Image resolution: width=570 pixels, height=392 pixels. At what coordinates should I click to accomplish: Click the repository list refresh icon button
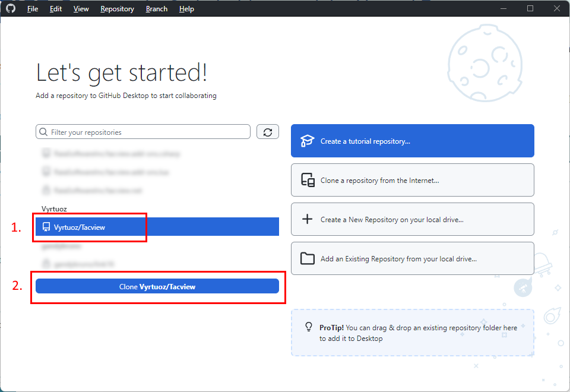(x=268, y=132)
